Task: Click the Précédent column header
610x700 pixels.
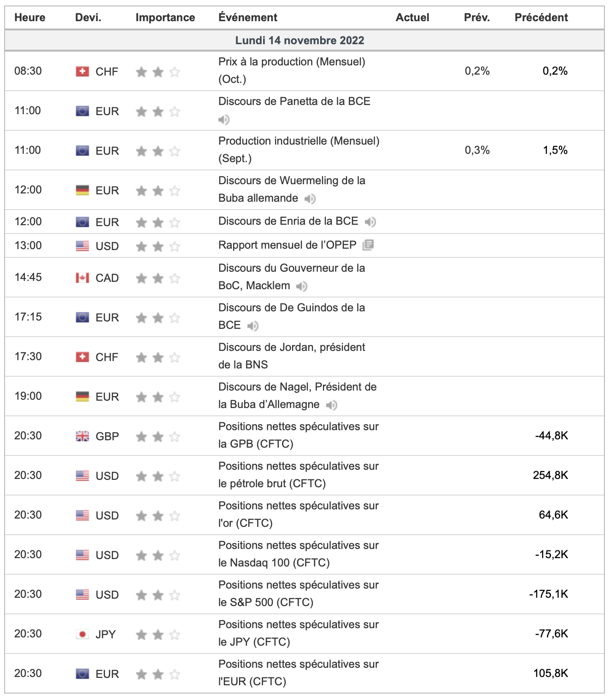Action: pyautogui.click(x=541, y=17)
